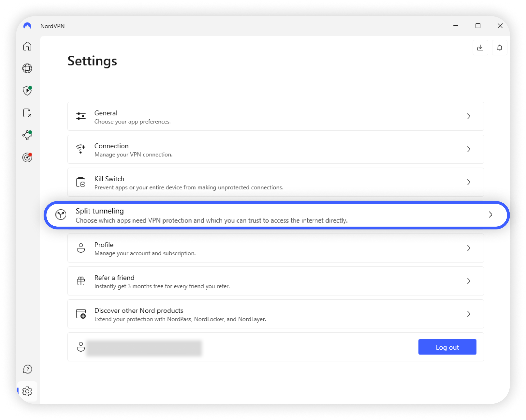Open Profile settings row
526x420 pixels.
pyautogui.click(x=276, y=248)
